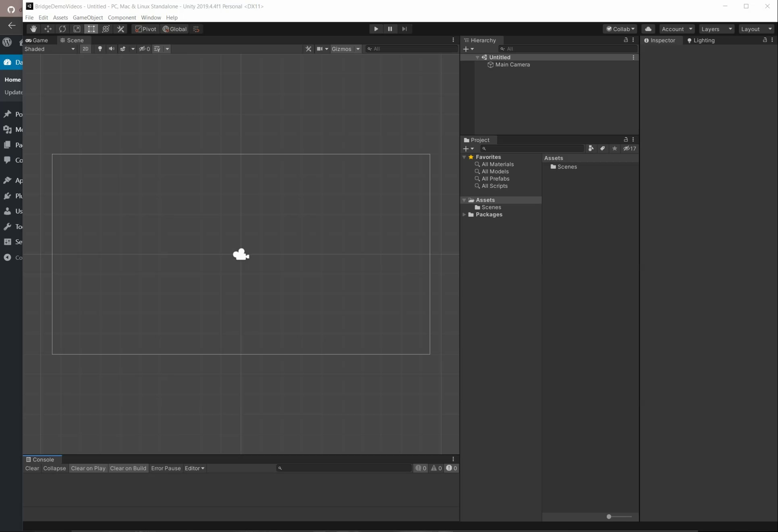778x532 pixels.
Task: Select Main Camera in Hierarchy
Action: (512, 64)
